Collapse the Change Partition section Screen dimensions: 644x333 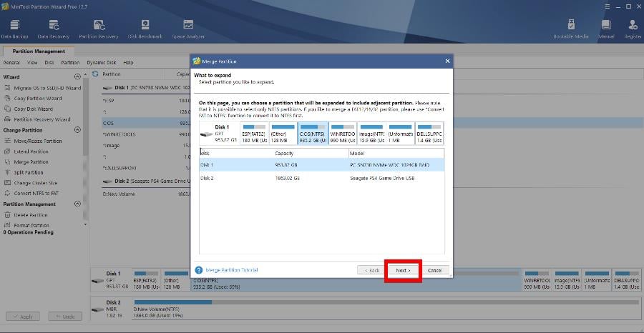click(x=77, y=130)
